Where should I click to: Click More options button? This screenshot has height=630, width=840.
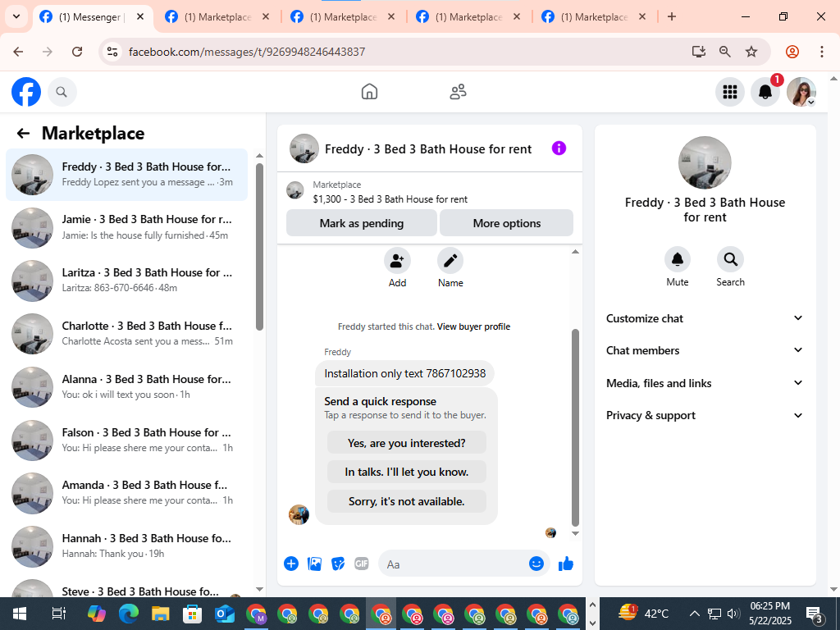[507, 223]
